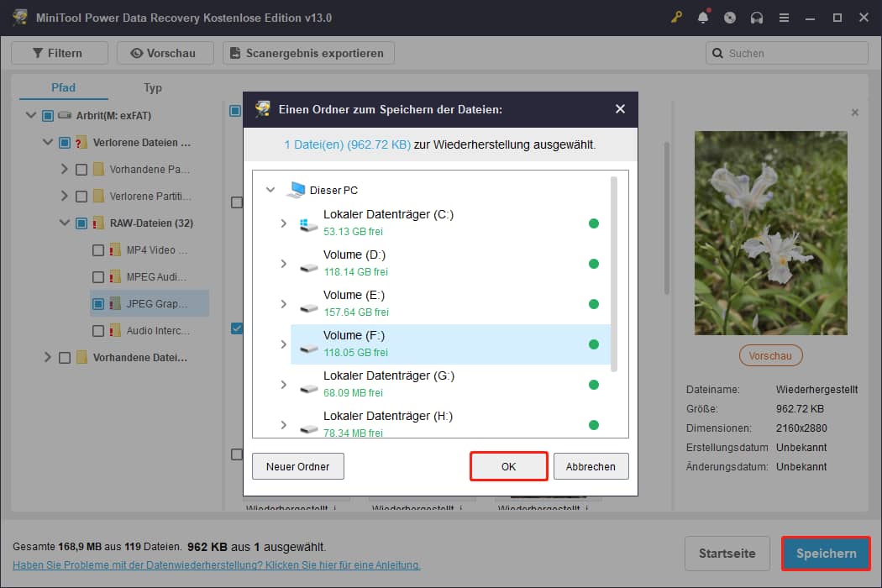Click the '157.64 GB frei' text

coord(356,312)
